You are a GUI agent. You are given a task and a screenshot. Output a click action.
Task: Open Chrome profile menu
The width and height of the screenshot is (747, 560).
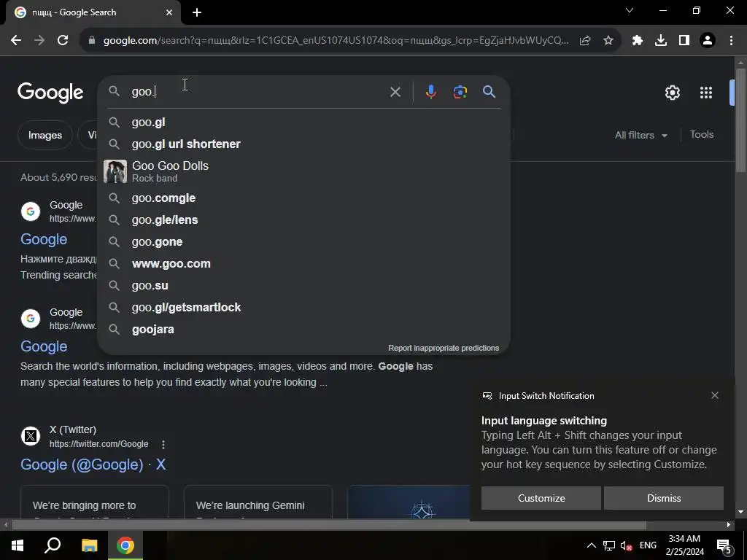pyautogui.click(x=708, y=41)
